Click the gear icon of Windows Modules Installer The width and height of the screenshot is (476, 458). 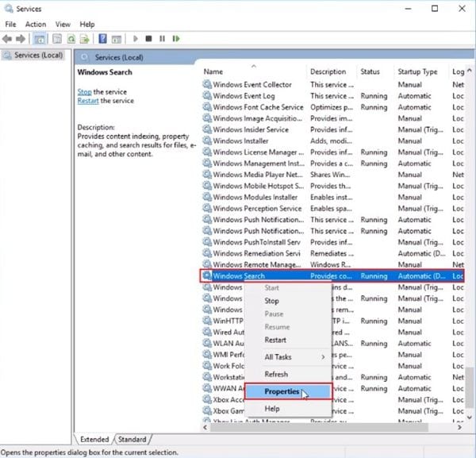(207, 197)
